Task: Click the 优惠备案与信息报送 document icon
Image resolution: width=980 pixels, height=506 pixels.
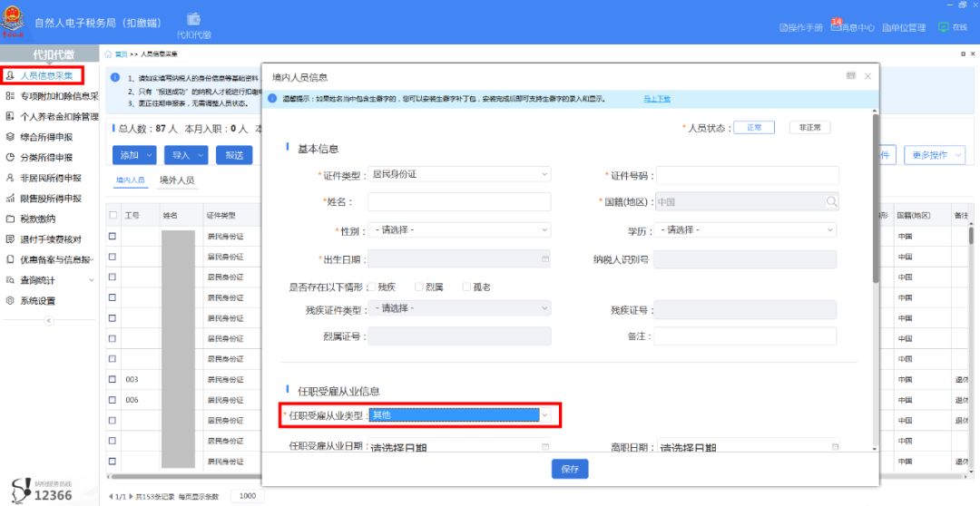Action: click(x=9, y=259)
